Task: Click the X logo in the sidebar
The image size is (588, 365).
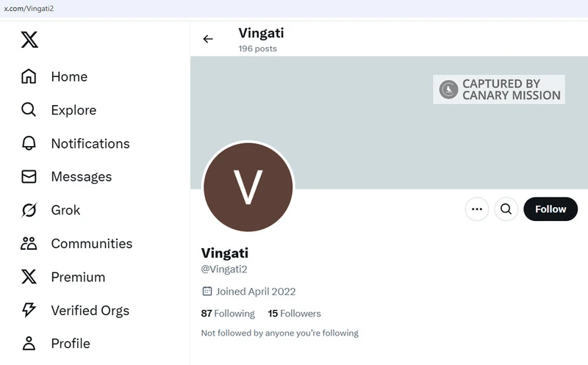Action: (29, 40)
